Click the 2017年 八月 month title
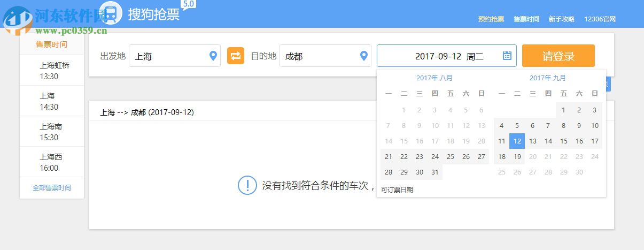Viewport: 644px width, 250px height. (434, 78)
